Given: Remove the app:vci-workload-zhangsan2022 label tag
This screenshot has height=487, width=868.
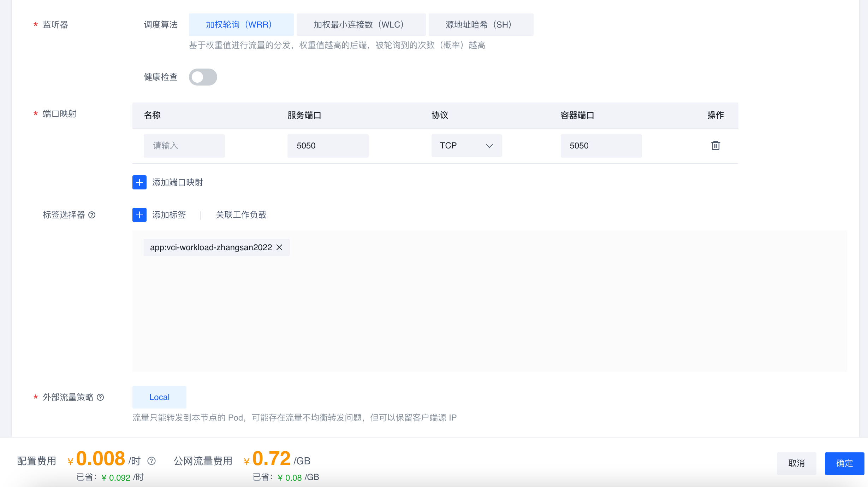Looking at the screenshot, I should [279, 247].
